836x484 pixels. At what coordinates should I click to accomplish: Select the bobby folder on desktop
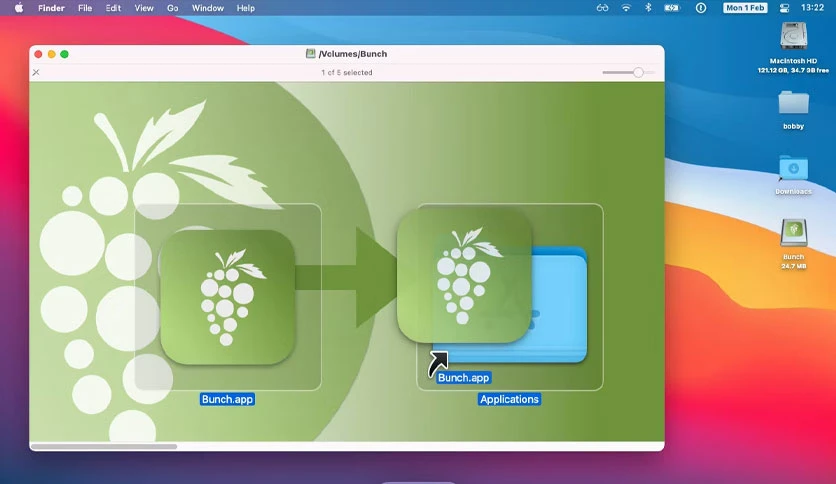(x=793, y=102)
